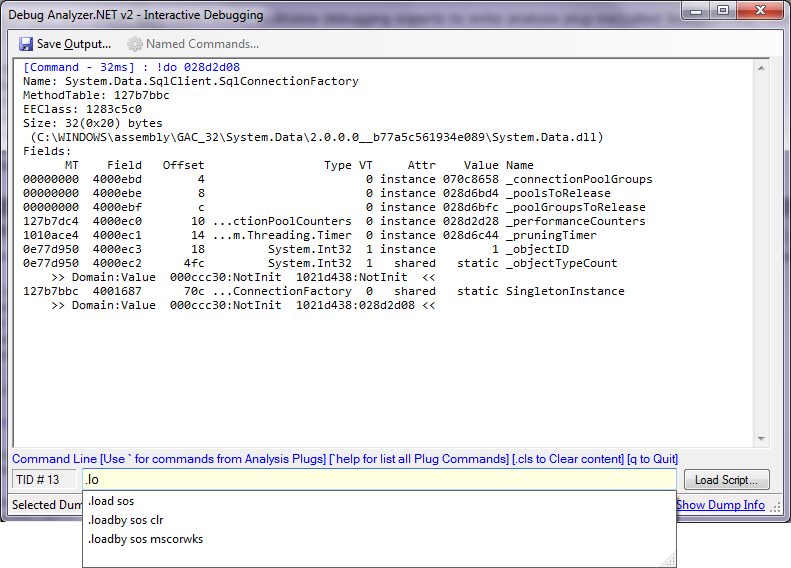Open the Show Dump Info link
Viewport: 791px width, 568px height.
[720, 505]
